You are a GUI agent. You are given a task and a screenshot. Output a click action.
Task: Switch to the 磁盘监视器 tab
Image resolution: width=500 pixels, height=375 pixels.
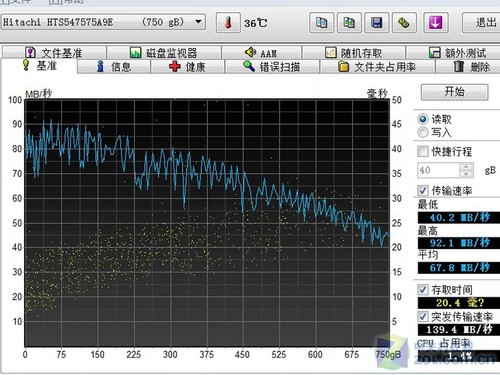point(163,53)
